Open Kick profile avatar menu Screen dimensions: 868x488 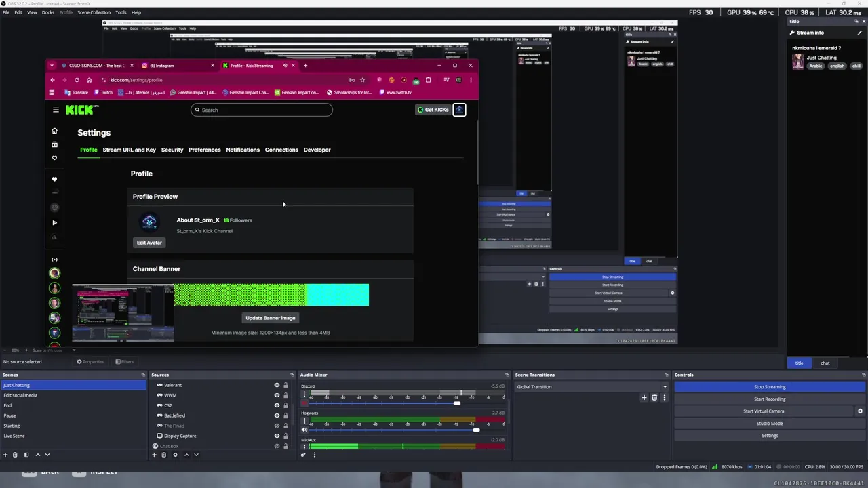[459, 110]
